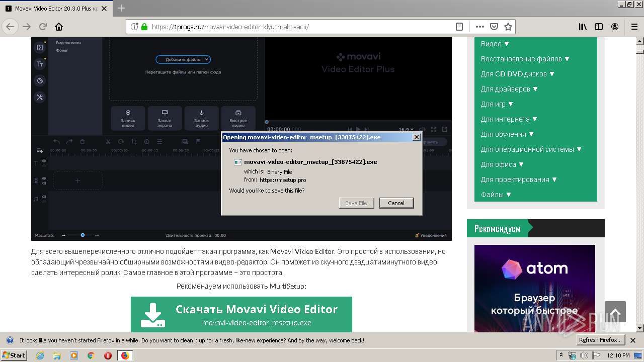Expand the Для проектирования category
Screen dimensions: 644x362
pos(519,179)
